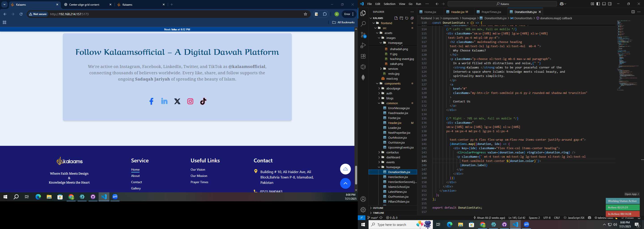Go back in VS Code navigation history
Image resolution: width=644 pixels, height=229 pixels.
click(437, 4)
